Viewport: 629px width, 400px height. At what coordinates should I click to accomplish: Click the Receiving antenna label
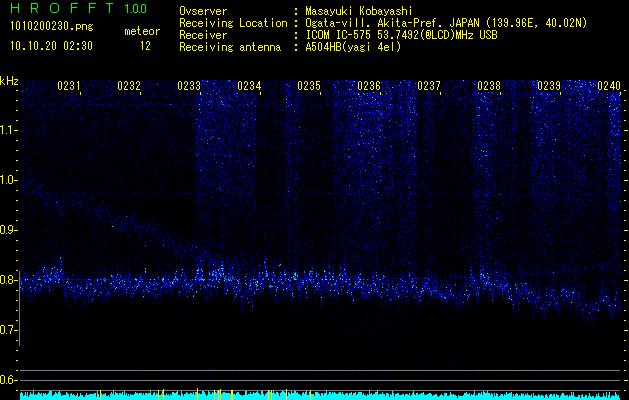coord(230,47)
